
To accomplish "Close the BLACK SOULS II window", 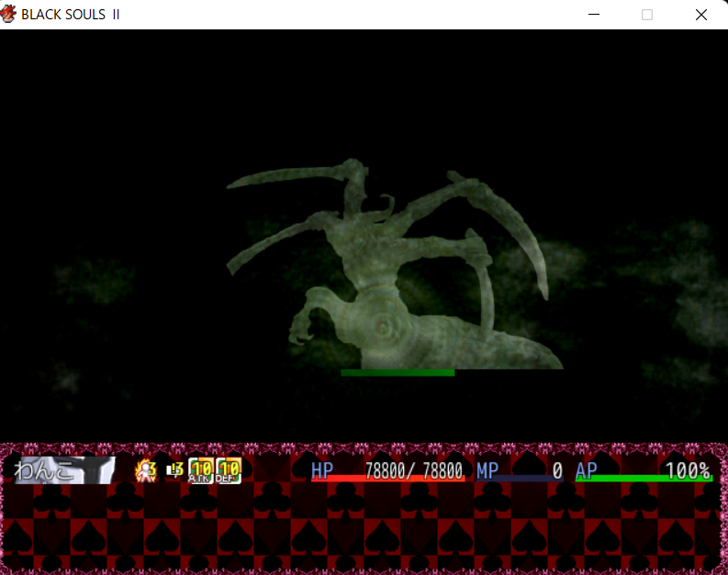I will [701, 15].
